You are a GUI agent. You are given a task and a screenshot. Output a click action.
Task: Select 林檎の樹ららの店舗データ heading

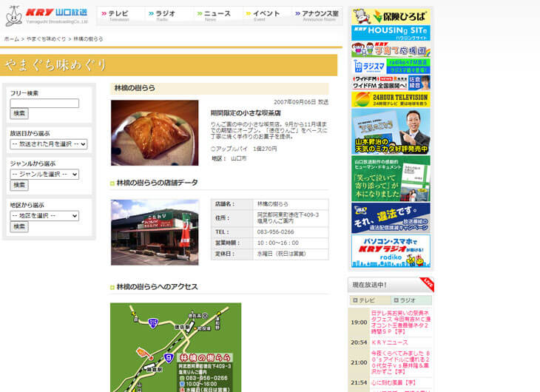click(157, 183)
